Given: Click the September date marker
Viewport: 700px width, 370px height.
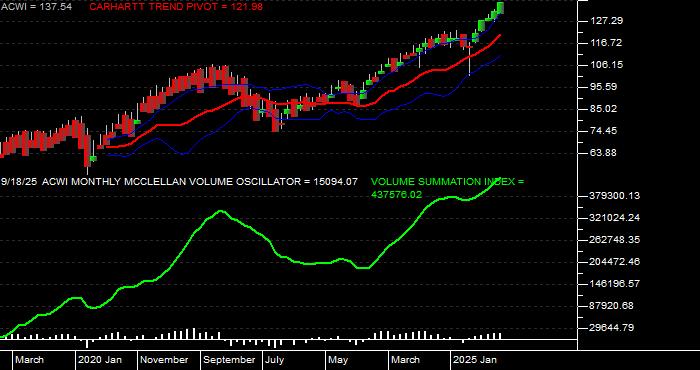Looking at the screenshot, I should coord(229,360).
